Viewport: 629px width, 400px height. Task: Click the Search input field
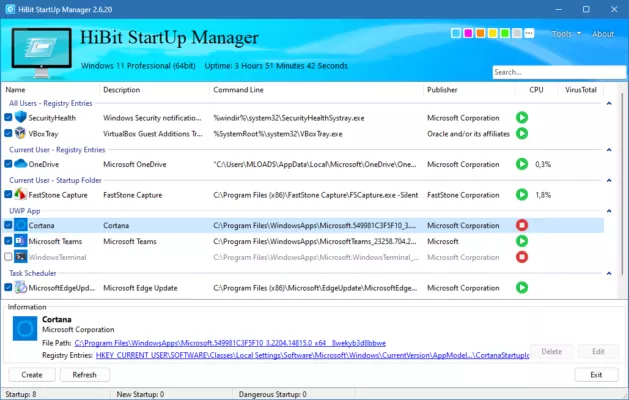559,72
